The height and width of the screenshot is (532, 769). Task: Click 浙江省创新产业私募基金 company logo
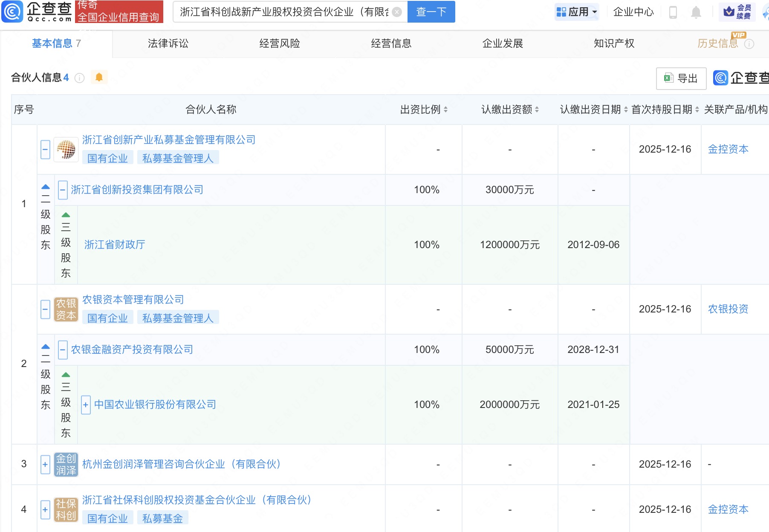click(x=66, y=150)
